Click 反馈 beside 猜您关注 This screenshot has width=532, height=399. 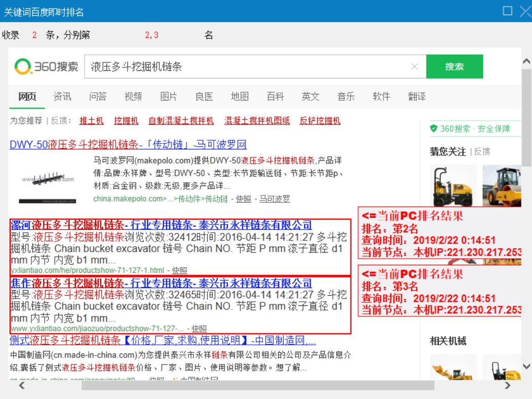coord(482,151)
